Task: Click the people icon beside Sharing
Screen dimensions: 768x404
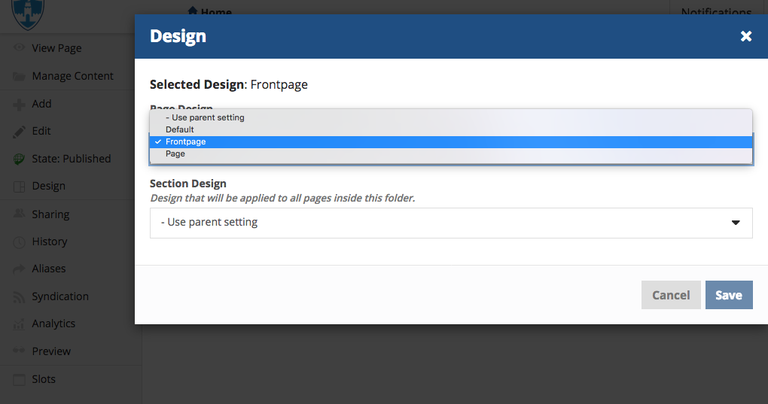Action: tap(19, 214)
